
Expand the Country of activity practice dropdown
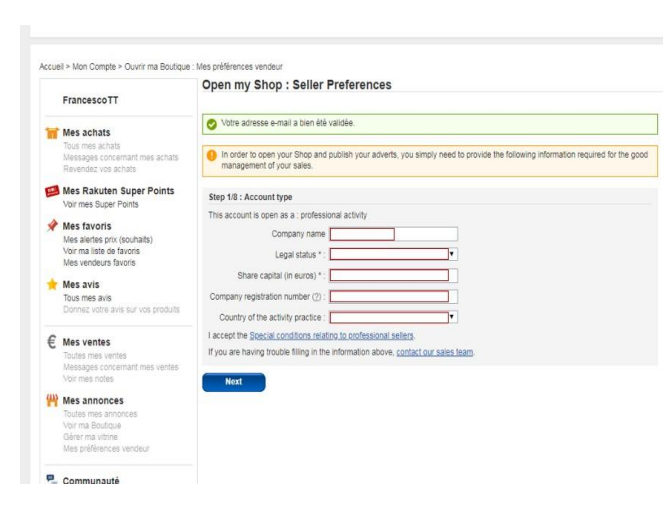394,317
